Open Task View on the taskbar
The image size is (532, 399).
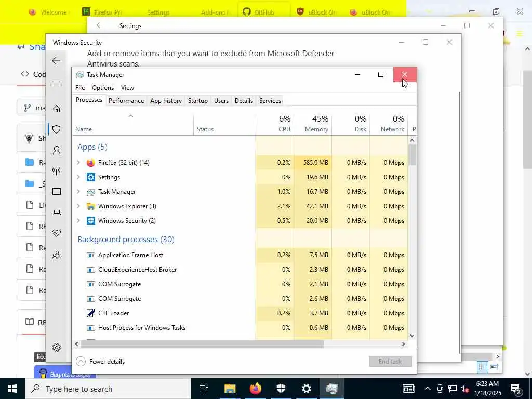pos(204,389)
